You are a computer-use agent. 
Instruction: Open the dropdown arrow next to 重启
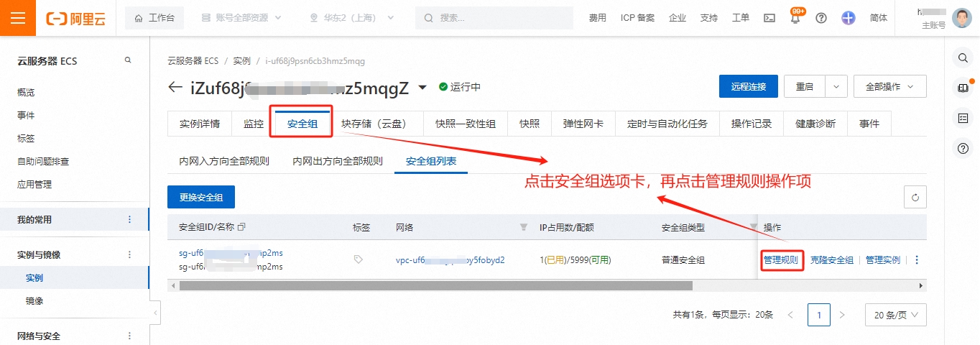836,86
